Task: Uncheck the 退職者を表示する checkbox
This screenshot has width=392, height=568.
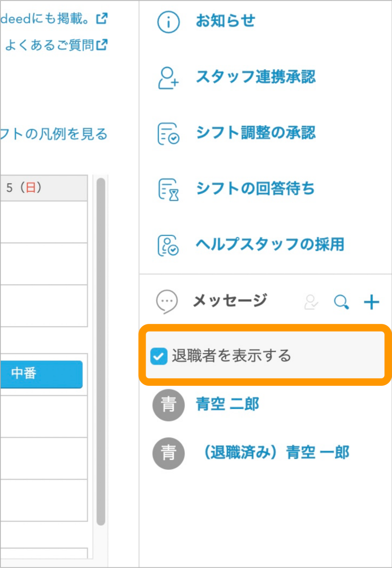Action: (x=159, y=356)
